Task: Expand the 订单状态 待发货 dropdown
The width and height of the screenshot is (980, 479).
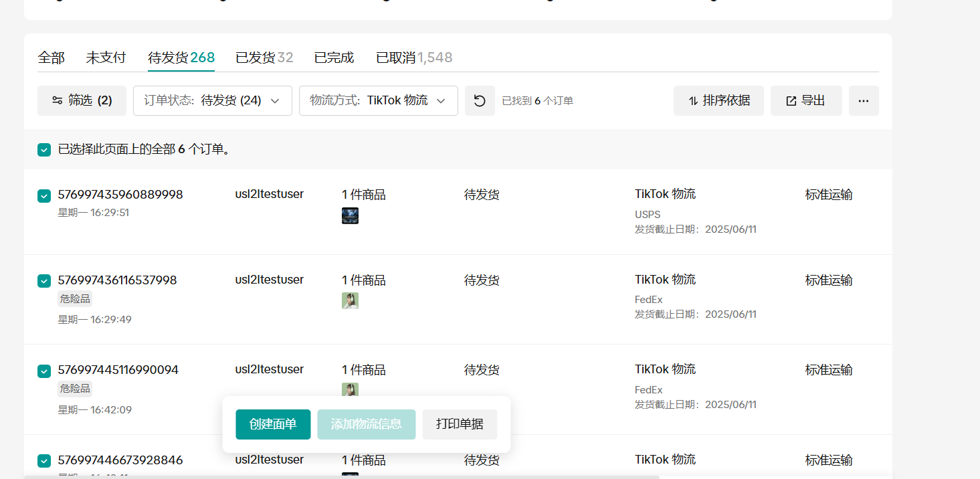Action: (212, 101)
